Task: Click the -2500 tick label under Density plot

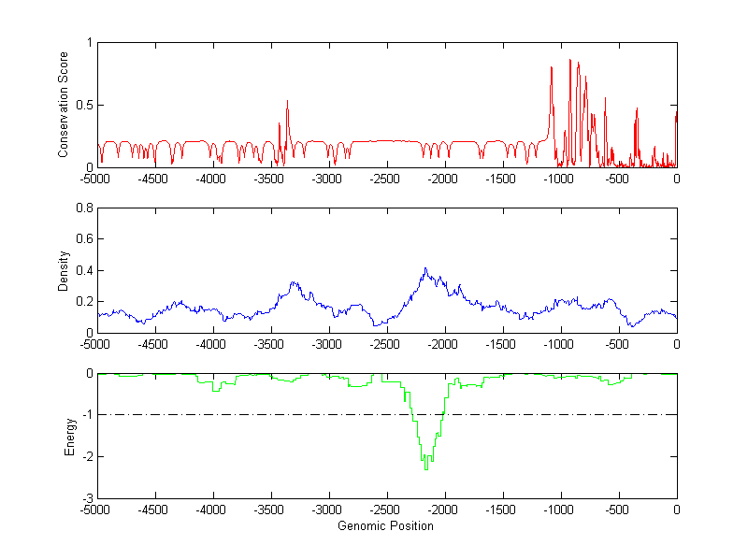Action: click(x=385, y=343)
